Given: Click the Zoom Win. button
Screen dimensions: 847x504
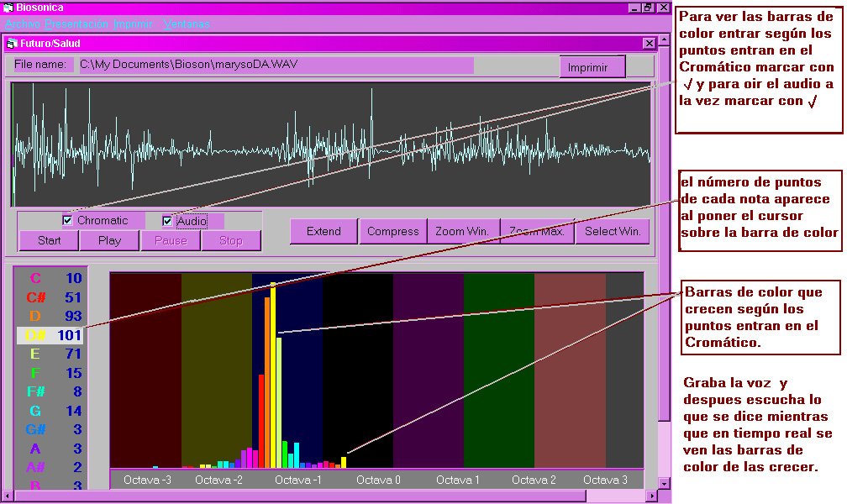Looking at the screenshot, I should coord(461,231).
